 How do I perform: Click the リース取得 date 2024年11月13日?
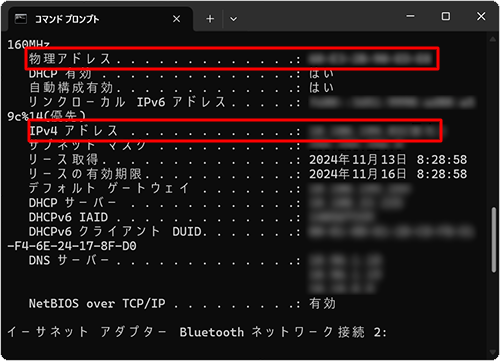[357, 159]
